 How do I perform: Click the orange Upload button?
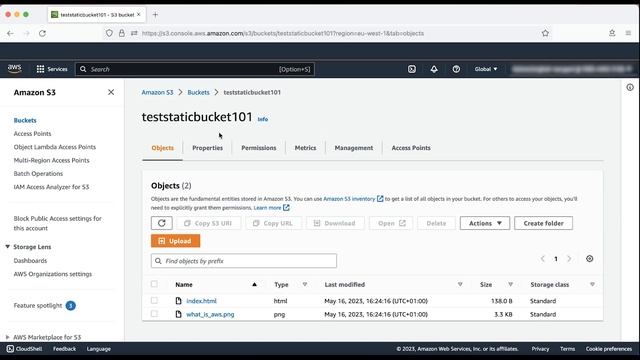point(176,241)
